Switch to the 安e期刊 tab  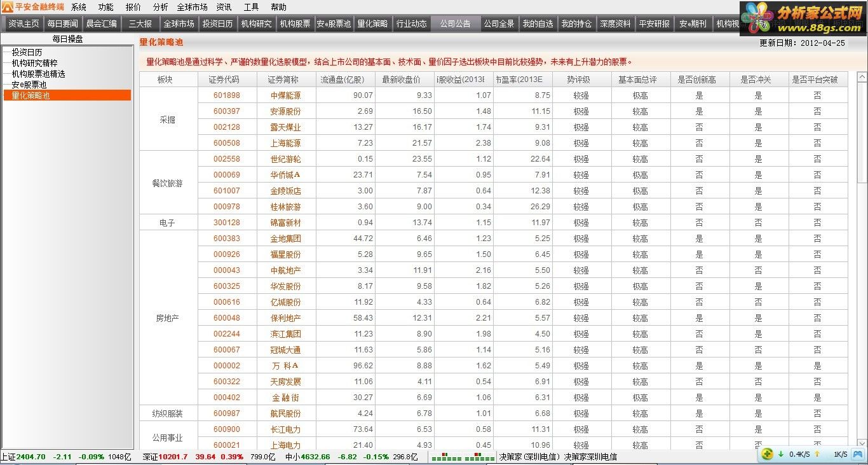693,24
